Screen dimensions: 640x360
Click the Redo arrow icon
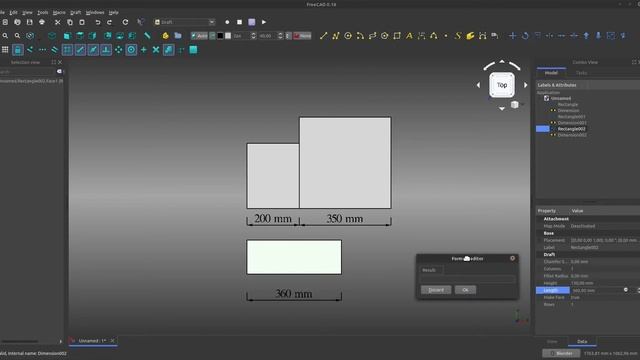tap(109, 22)
